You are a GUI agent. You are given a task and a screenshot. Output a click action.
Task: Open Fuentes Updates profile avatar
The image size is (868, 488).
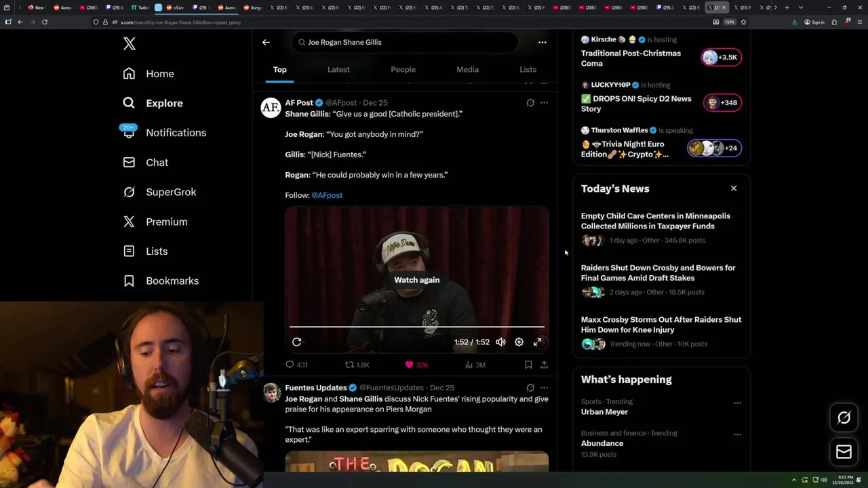pos(271,392)
